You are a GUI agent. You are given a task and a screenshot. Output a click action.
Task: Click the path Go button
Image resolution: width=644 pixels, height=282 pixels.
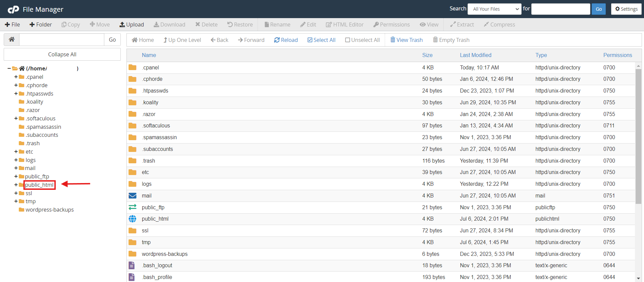pyautogui.click(x=112, y=40)
